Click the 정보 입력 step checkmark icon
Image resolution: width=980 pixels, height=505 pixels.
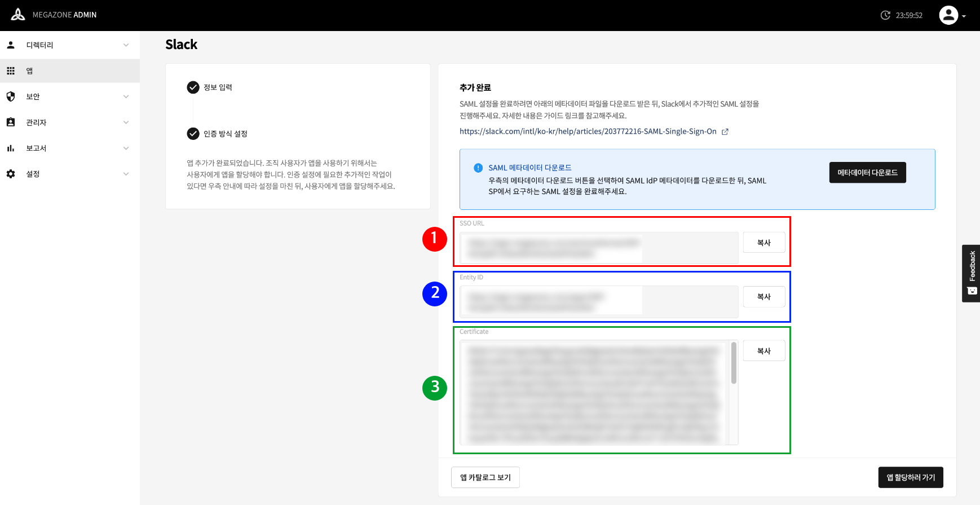pyautogui.click(x=193, y=87)
